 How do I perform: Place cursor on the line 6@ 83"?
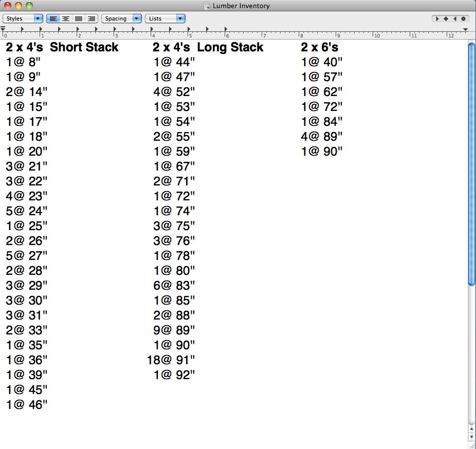tap(174, 286)
